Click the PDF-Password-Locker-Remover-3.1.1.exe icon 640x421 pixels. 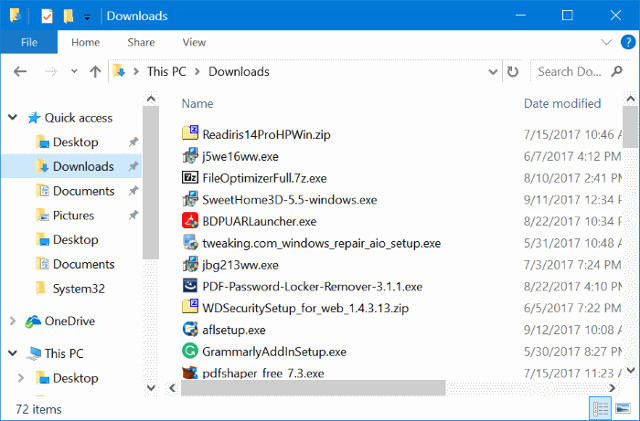tap(190, 285)
